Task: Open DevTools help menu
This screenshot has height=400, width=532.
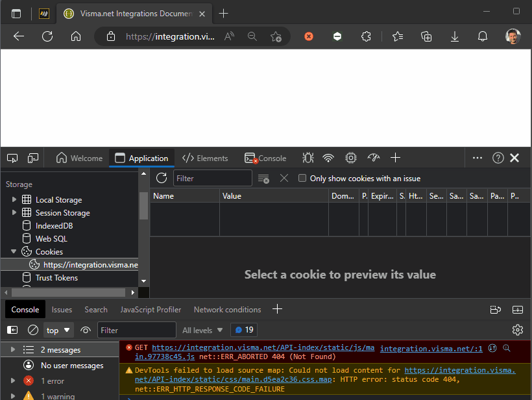Action: (498, 158)
